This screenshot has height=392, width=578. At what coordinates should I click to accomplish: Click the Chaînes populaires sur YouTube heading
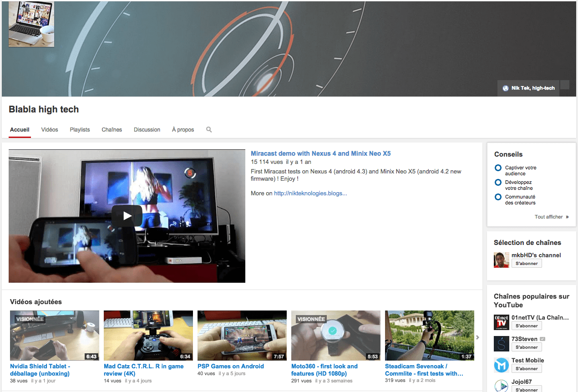(x=532, y=300)
